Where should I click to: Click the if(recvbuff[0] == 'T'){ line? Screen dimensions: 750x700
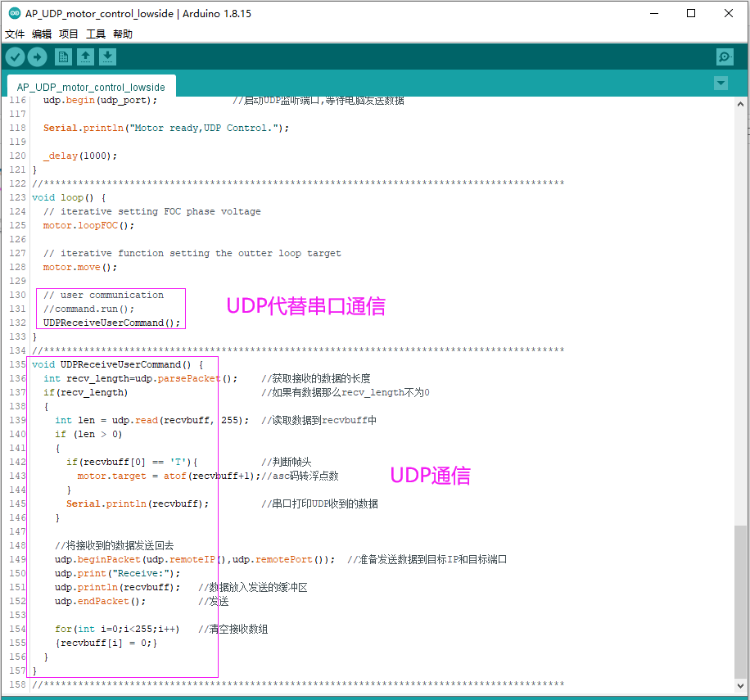pyautogui.click(x=132, y=462)
